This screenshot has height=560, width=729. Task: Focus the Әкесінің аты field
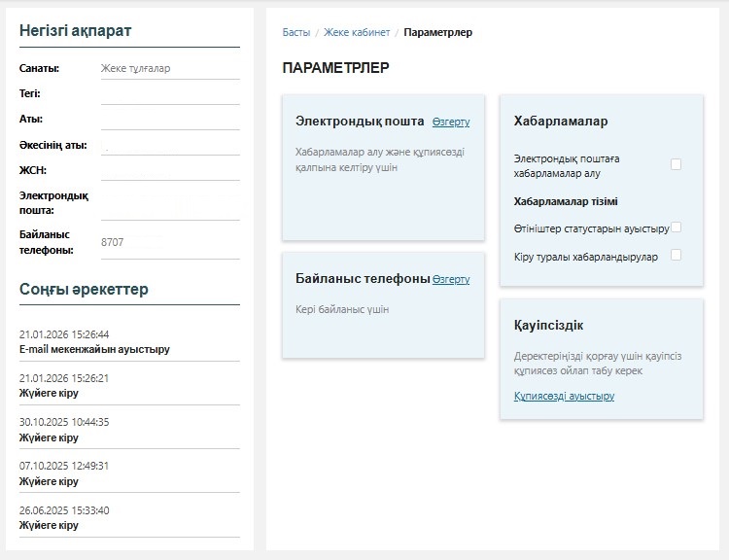coord(169,146)
